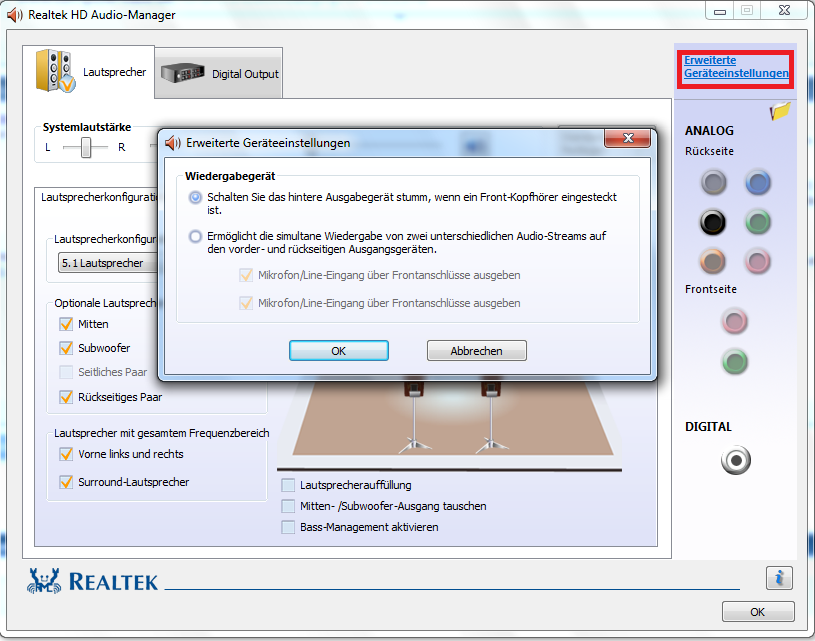Open Erweiterte Geräteeinstellungen link
The image size is (815, 641).
pos(736,67)
